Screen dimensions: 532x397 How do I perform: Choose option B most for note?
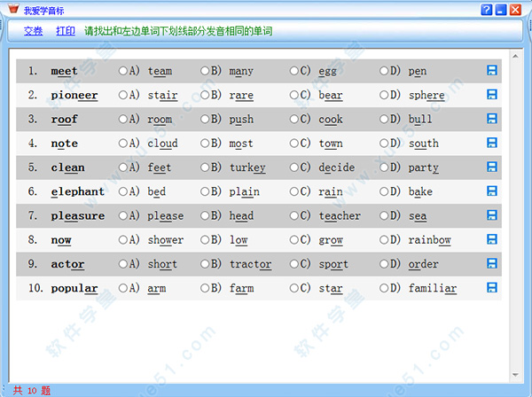point(205,143)
